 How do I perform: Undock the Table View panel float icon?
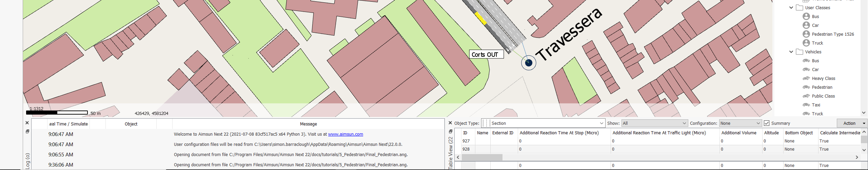coord(450,132)
